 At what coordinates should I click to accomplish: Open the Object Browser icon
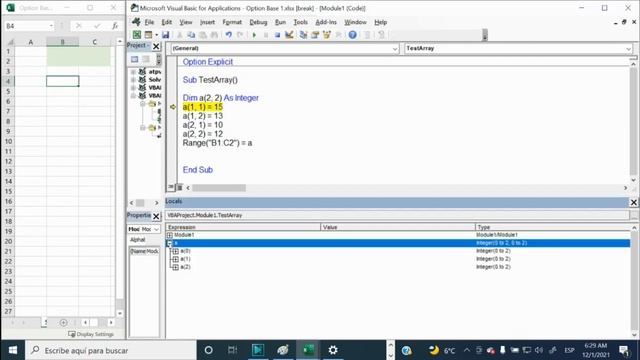coord(327,35)
